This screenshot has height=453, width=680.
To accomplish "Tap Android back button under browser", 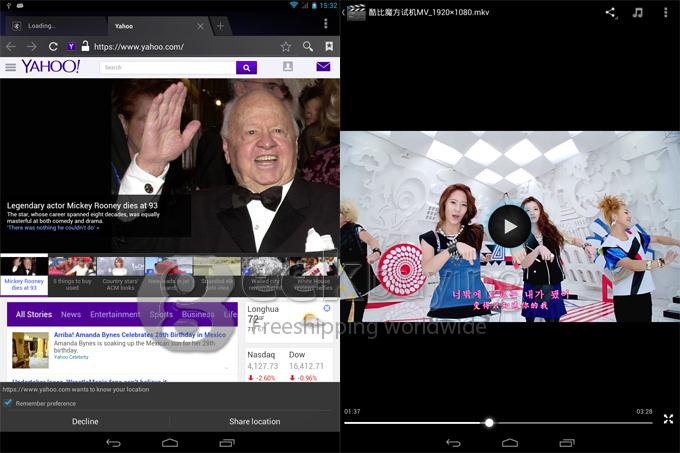I will click(114, 443).
